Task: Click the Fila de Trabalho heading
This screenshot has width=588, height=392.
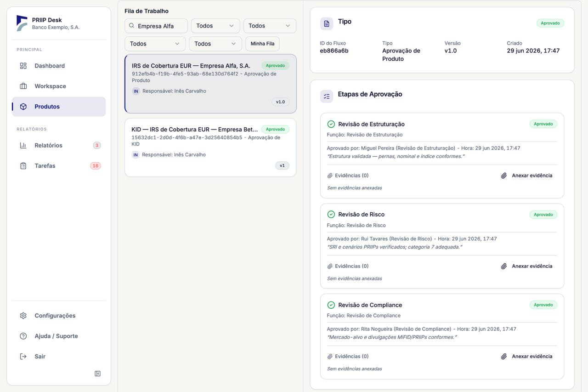Action: 147,11
